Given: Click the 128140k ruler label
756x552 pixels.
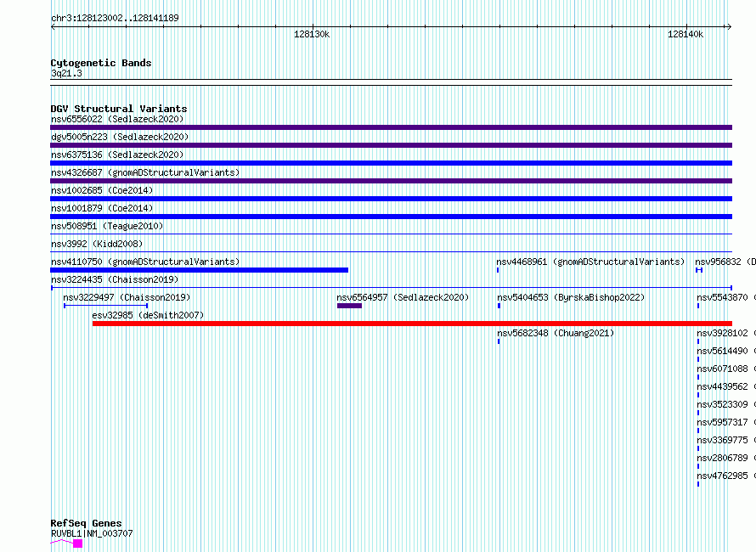Looking at the screenshot, I should (x=685, y=34).
